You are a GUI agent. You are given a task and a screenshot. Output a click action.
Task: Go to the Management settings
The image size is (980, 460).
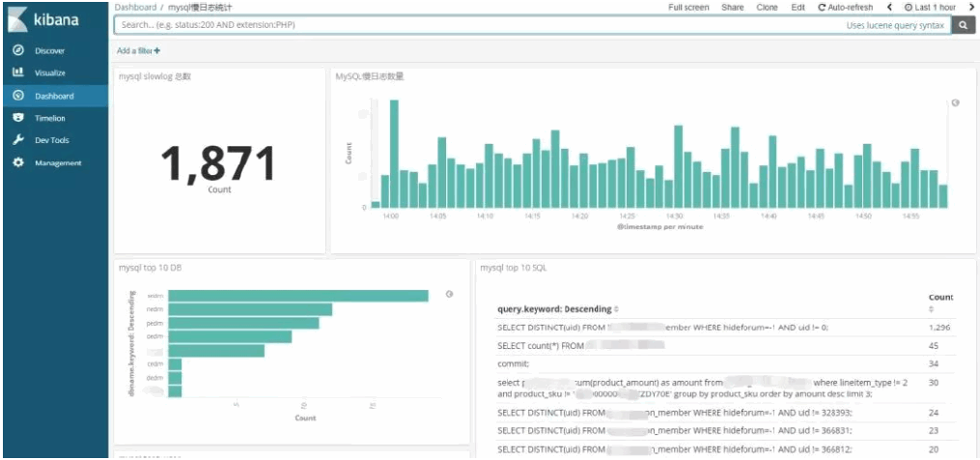point(58,162)
